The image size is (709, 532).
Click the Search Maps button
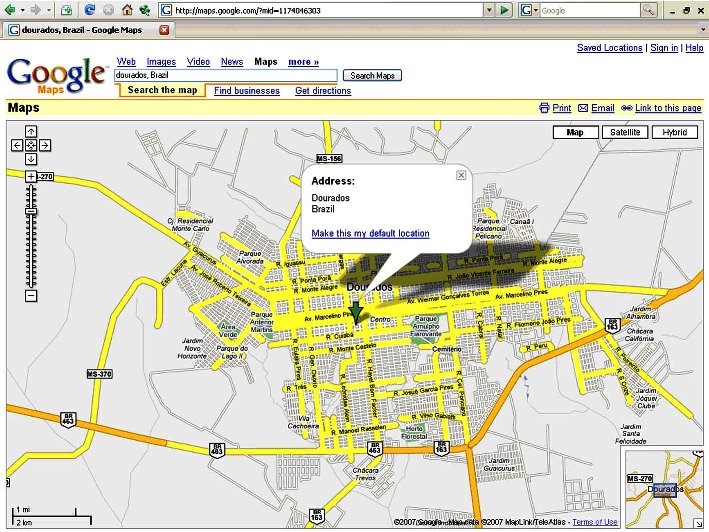[x=372, y=75]
